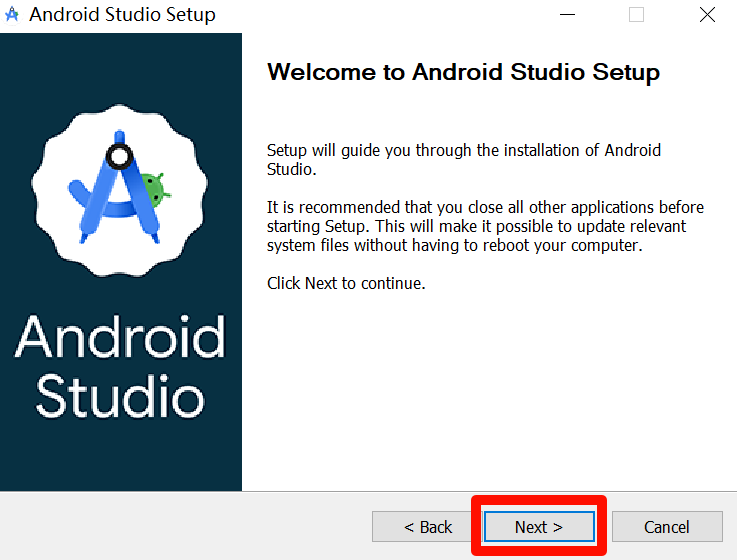Click the "It is recommended" paragraph
The width and height of the screenshot is (737, 560).
coord(485,227)
